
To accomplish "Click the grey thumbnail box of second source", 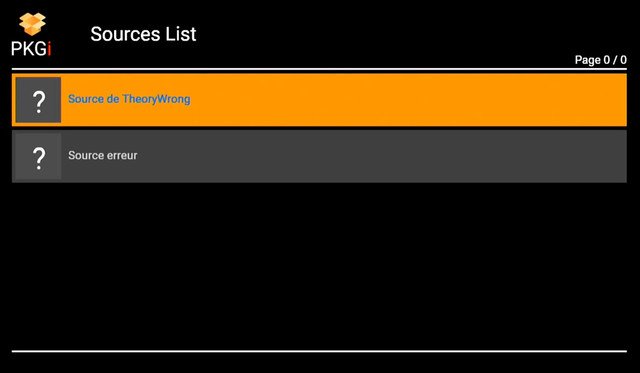I will pos(38,156).
